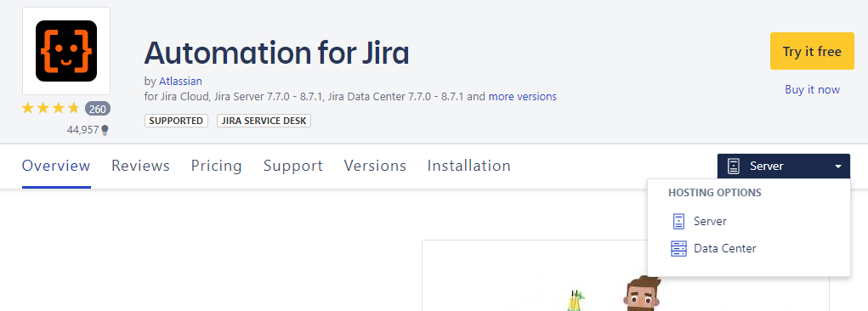Open the 260 reviews count badge
The height and width of the screenshot is (311, 868).
[x=98, y=109]
